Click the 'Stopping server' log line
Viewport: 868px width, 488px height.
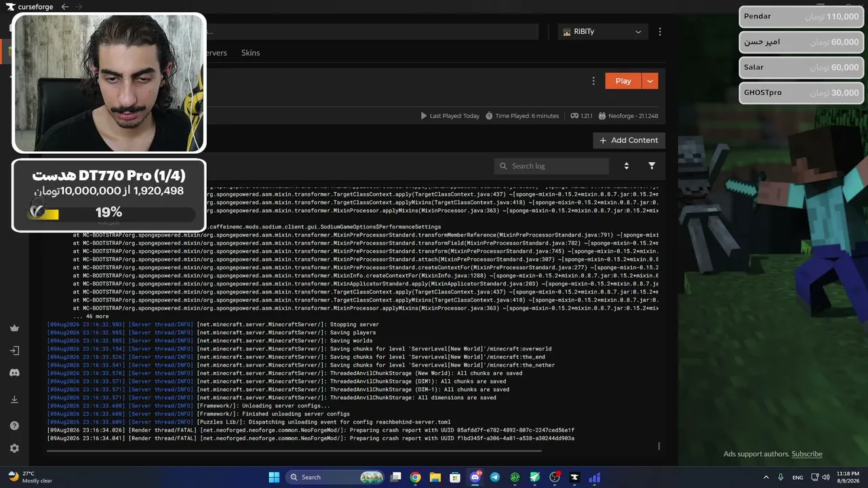pyautogui.click(x=213, y=325)
